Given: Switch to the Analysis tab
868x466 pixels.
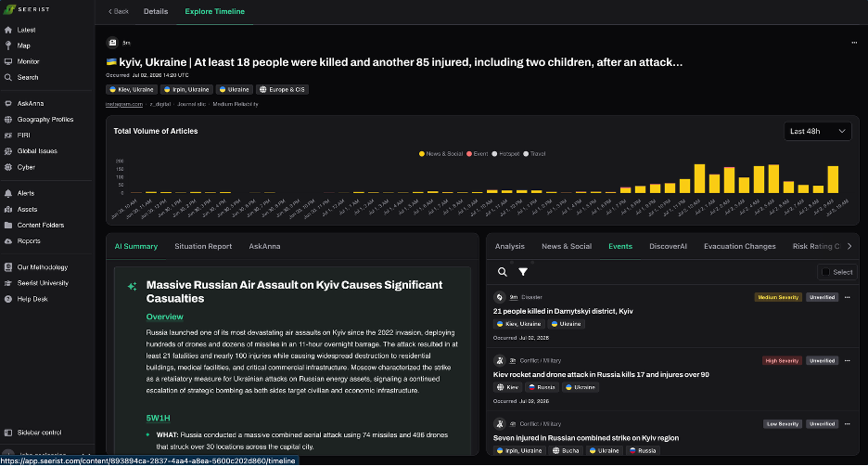Looking at the screenshot, I should pyautogui.click(x=510, y=247).
